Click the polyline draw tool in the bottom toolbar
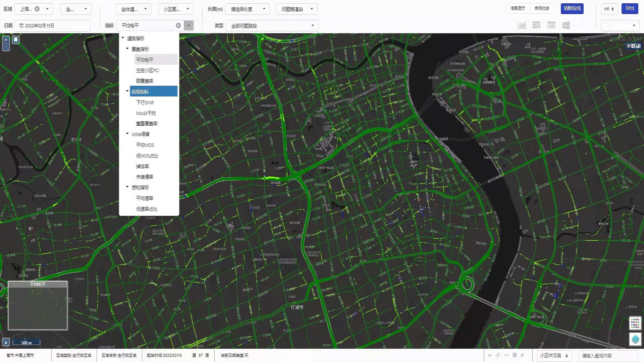644x362 pixels. click(x=498, y=355)
